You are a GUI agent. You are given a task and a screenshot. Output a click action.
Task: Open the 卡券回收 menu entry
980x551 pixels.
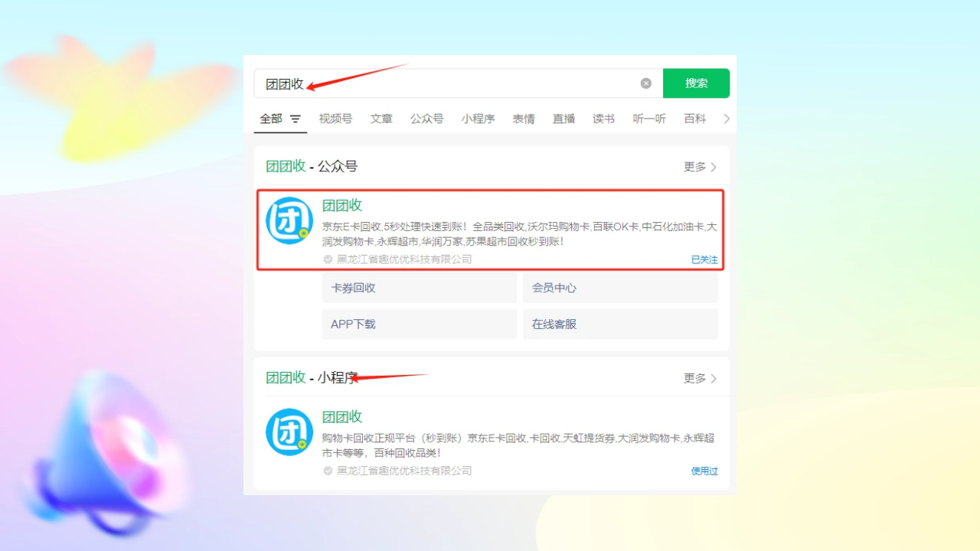419,288
